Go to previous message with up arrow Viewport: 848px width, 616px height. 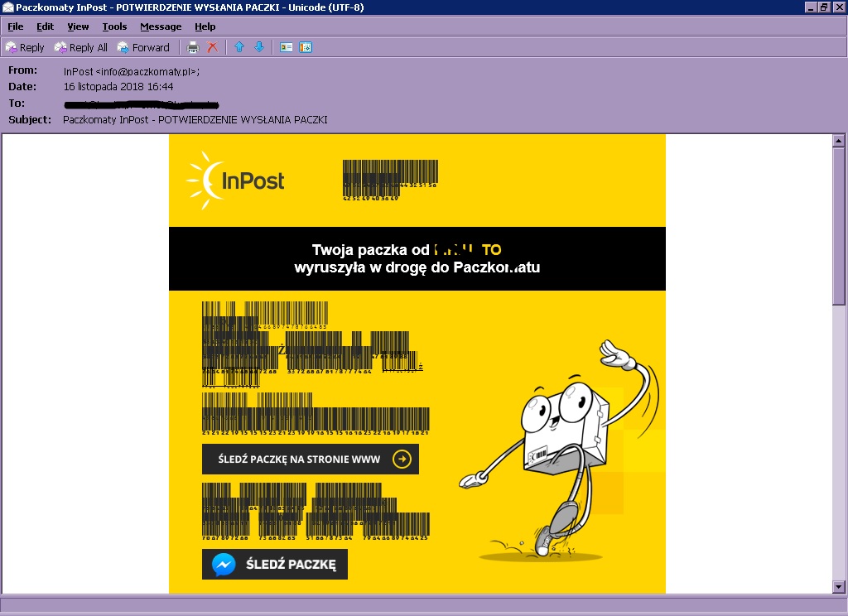239,47
